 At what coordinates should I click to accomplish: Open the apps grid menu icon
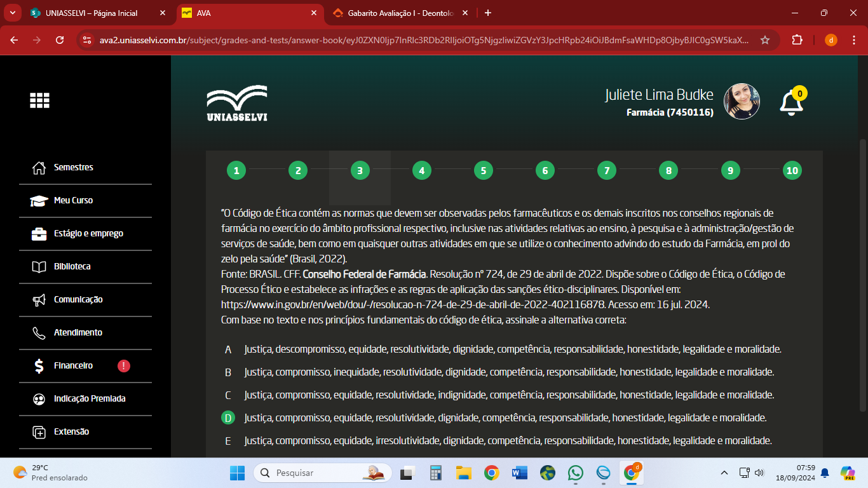tap(39, 100)
